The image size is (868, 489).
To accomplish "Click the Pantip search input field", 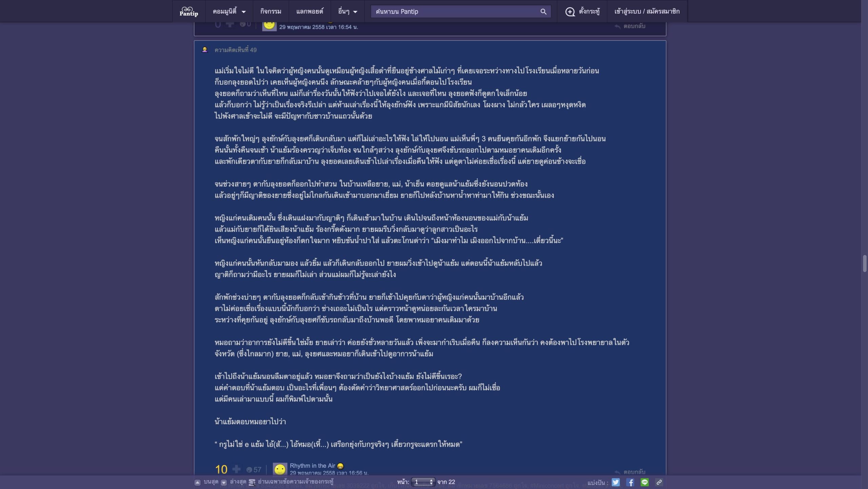I will [x=454, y=12].
